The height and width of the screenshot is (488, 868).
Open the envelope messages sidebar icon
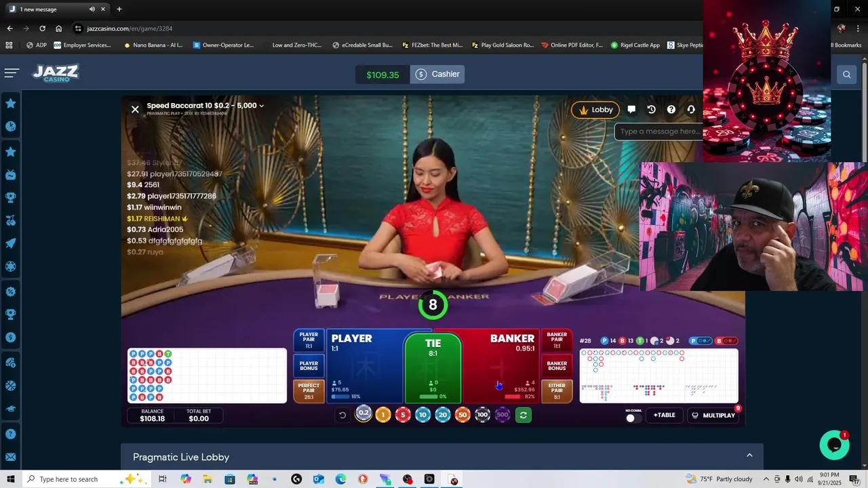(11, 457)
